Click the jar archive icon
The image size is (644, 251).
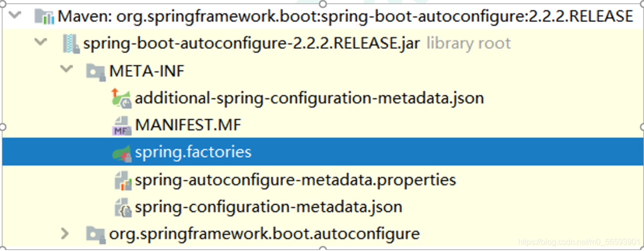[x=71, y=43]
